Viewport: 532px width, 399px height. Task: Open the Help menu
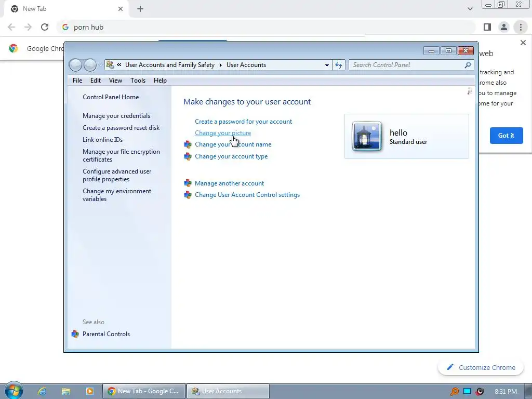pyautogui.click(x=160, y=81)
